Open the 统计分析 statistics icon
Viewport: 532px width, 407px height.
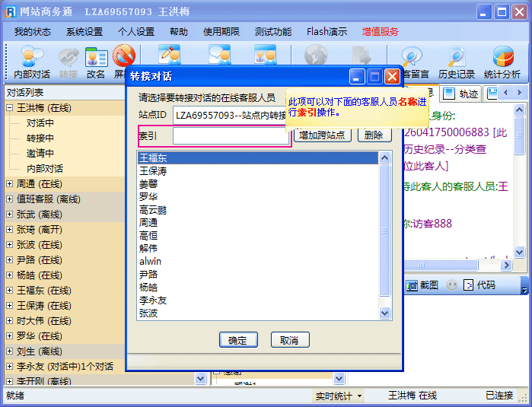(502, 61)
